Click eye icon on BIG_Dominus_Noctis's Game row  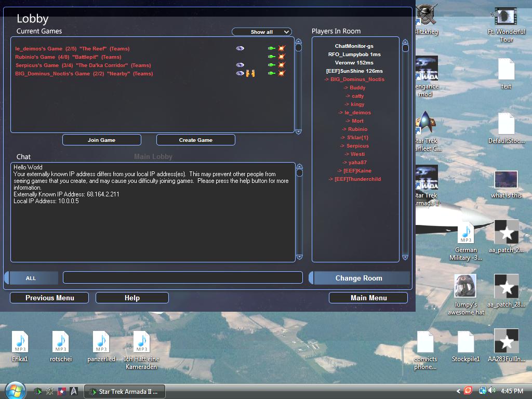pos(240,73)
